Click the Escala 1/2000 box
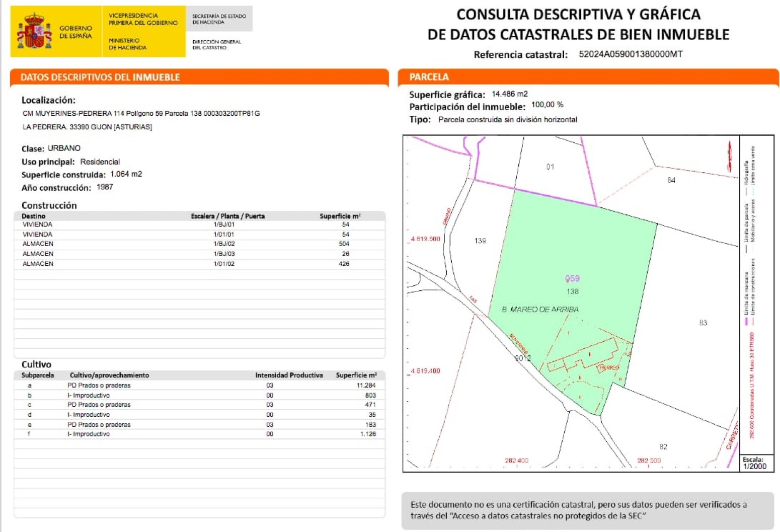The width and height of the screenshot is (780, 532). click(x=756, y=463)
